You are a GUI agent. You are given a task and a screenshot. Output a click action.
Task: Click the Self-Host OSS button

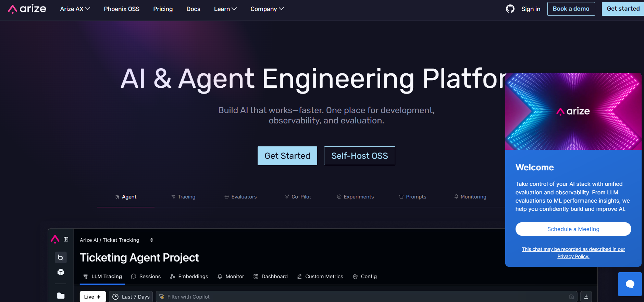(360, 156)
